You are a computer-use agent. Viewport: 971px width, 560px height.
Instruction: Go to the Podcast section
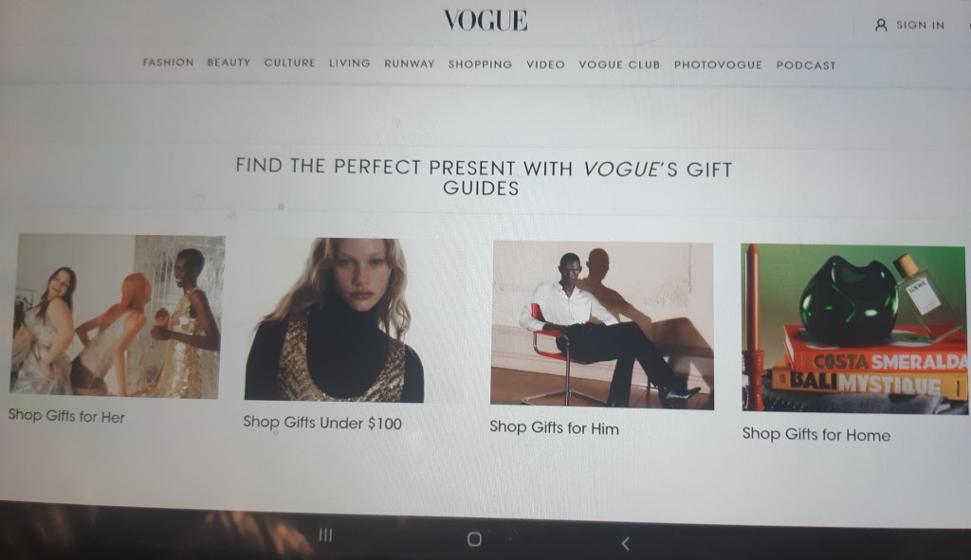pyautogui.click(x=806, y=65)
